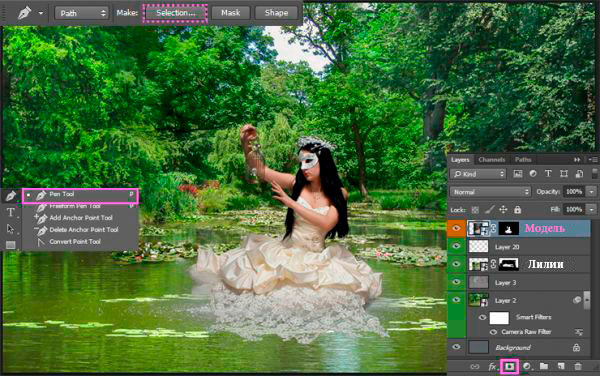Viewport: 600px width, 376px height.
Task: Open the Kind filter dropdown
Action: click(479, 174)
